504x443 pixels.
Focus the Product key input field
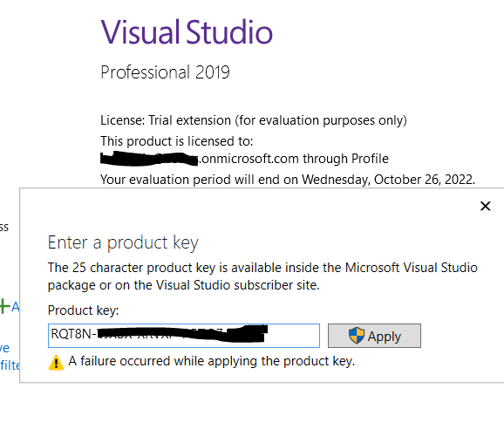[184, 336]
